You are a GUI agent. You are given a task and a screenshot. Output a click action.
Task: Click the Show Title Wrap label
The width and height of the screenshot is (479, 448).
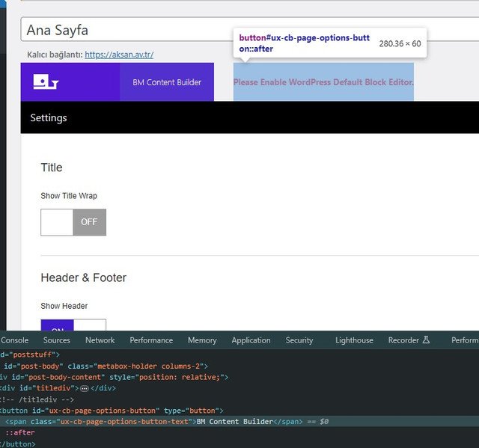pos(69,196)
